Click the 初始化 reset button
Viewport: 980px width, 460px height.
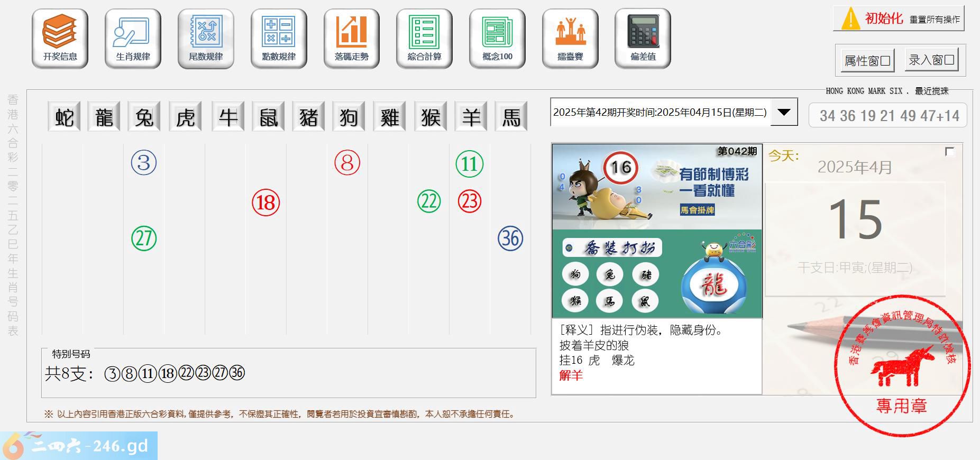pyautogui.click(x=899, y=19)
